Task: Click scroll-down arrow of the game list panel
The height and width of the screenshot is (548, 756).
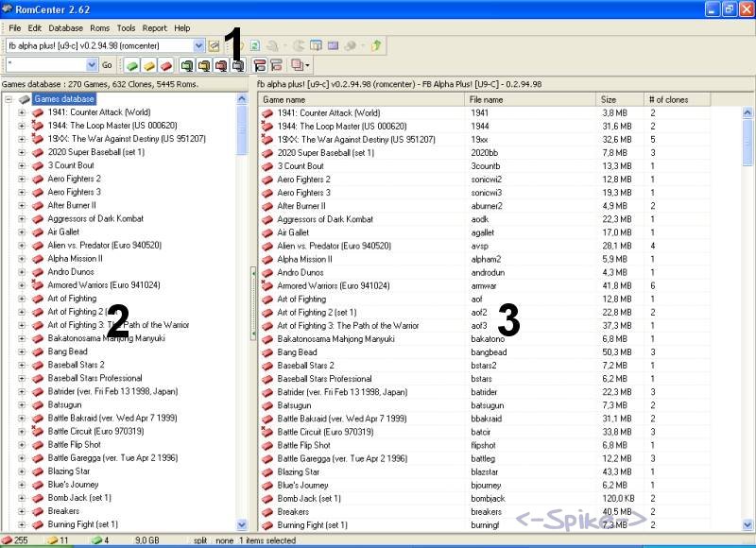Action: (x=747, y=524)
